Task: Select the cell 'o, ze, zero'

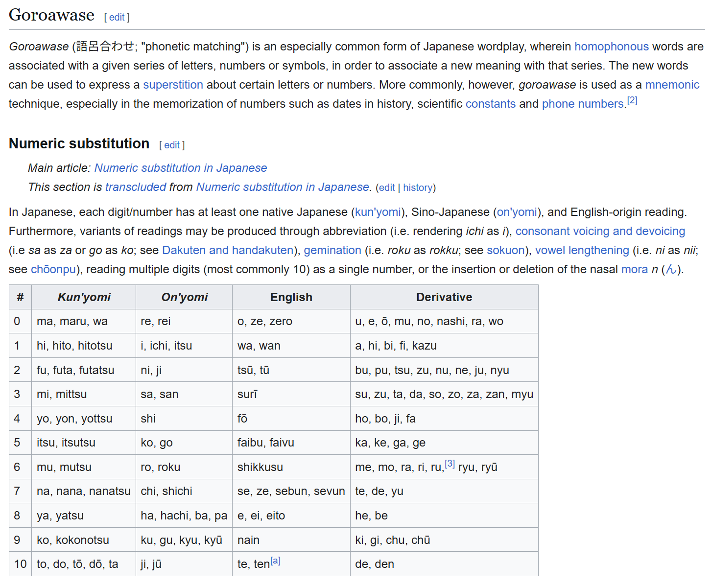Action: pos(291,321)
